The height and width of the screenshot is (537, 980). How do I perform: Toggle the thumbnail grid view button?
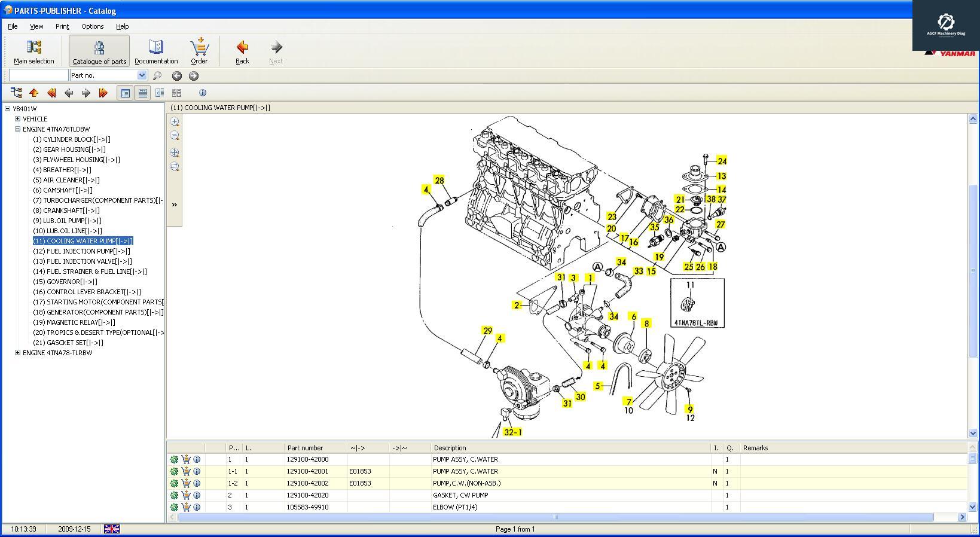(176, 93)
